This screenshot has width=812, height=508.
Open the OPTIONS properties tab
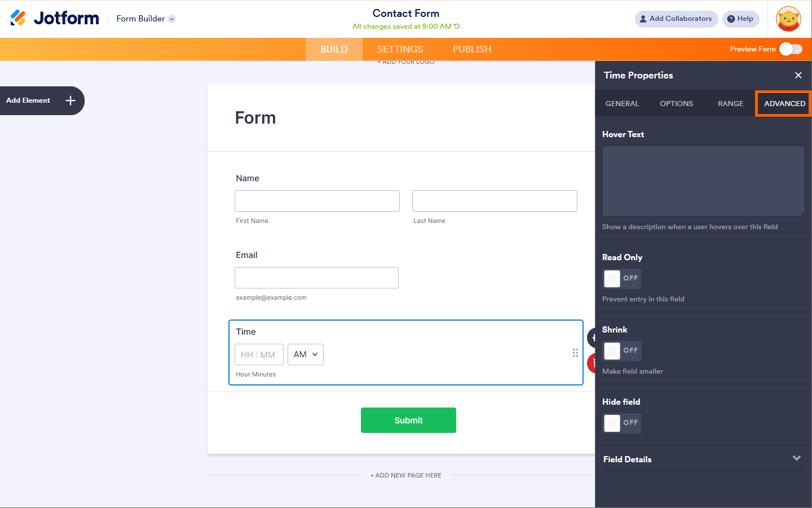[676, 103]
